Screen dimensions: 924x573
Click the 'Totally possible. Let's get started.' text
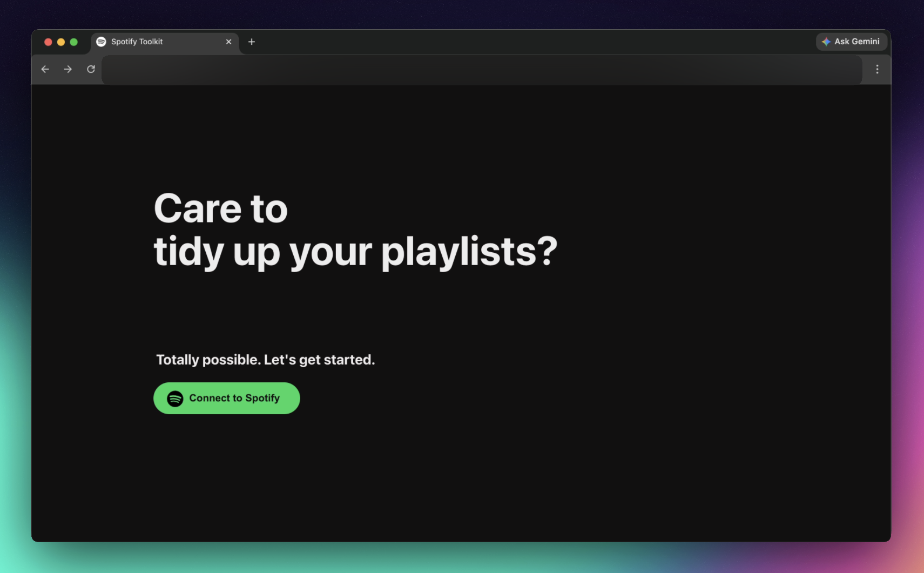[x=265, y=360]
